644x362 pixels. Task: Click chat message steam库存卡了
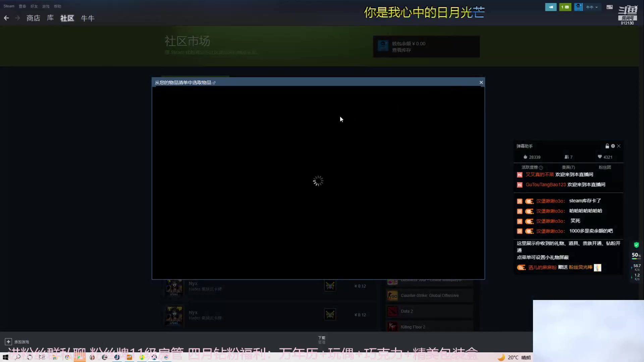click(x=585, y=201)
